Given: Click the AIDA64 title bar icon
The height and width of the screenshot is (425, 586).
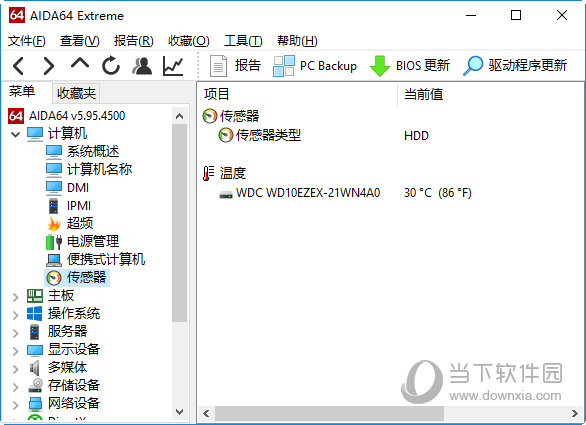Looking at the screenshot, I should coord(17,15).
